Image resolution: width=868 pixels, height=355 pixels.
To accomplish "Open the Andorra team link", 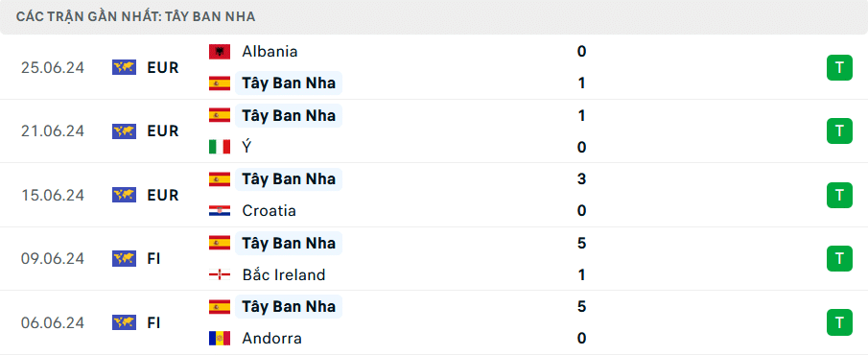I will 271,339.
